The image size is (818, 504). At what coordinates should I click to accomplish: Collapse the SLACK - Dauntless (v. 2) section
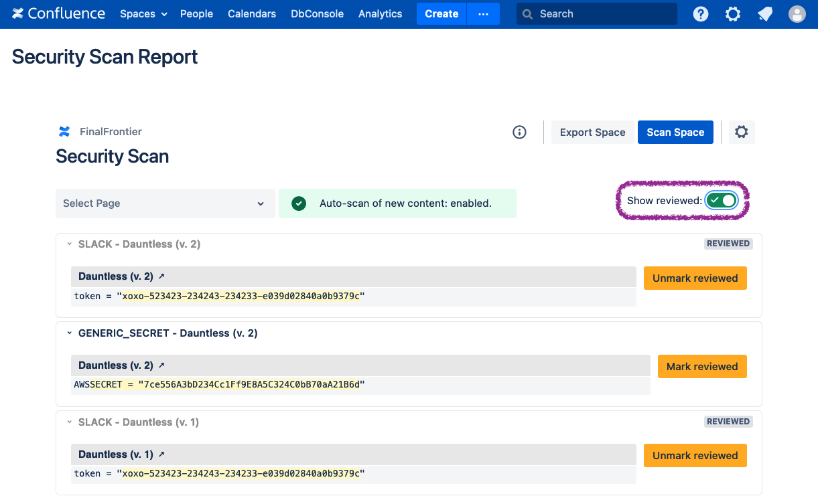pyautogui.click(x=69, y=244)
